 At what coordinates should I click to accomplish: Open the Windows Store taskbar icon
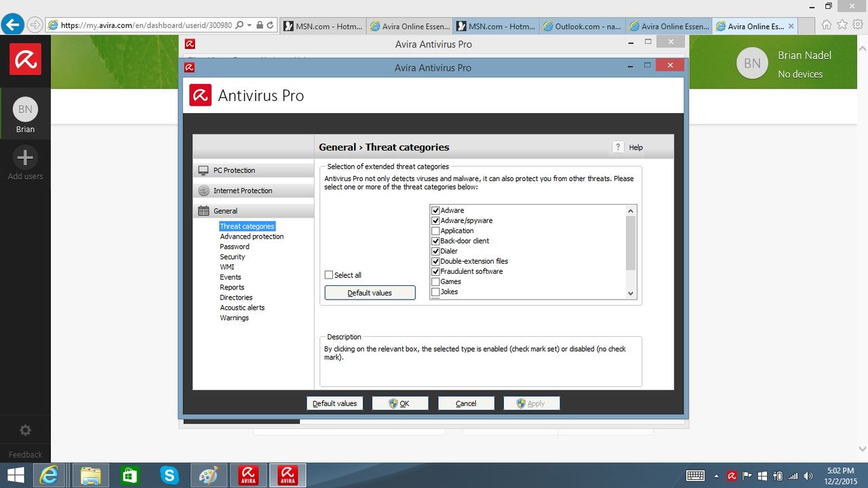[x=130, y=476]
